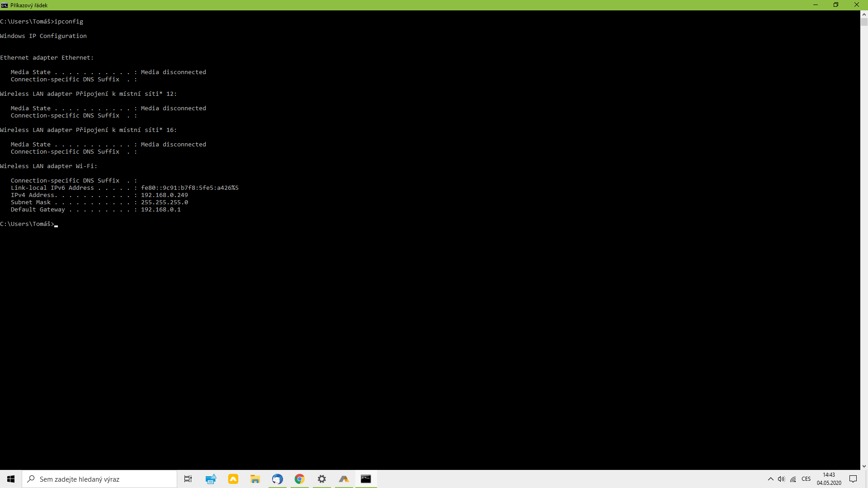Expand hidden system tray icons
This screenshot has height=488, width=868.
771,479
